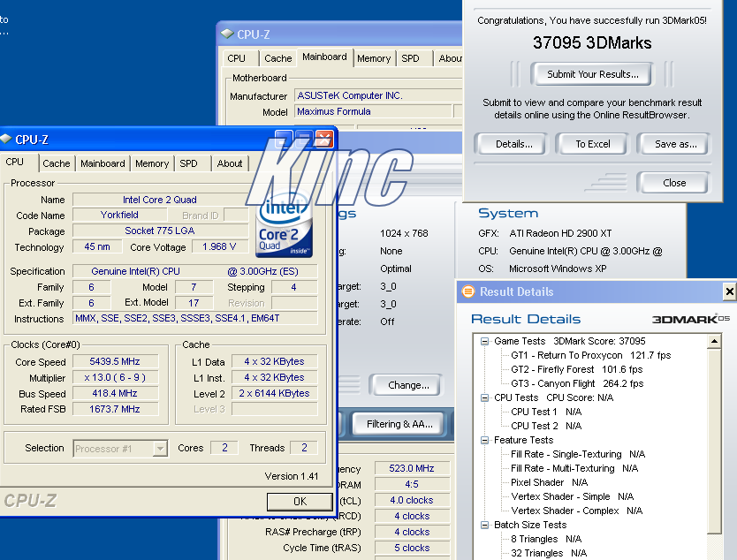Switch to SPD tab in the back CPU-Z window
The width and height of the screenshot is (737, 560).
point(410,58)
